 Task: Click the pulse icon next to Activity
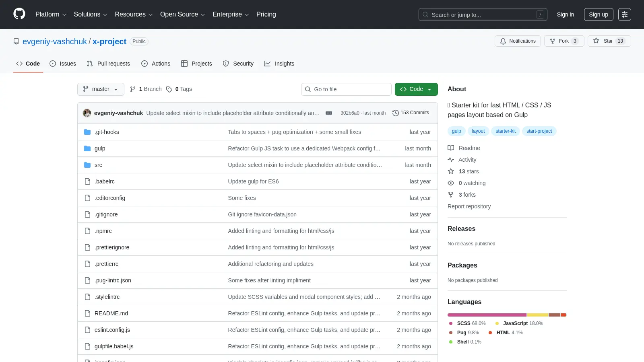coord(451,160)
